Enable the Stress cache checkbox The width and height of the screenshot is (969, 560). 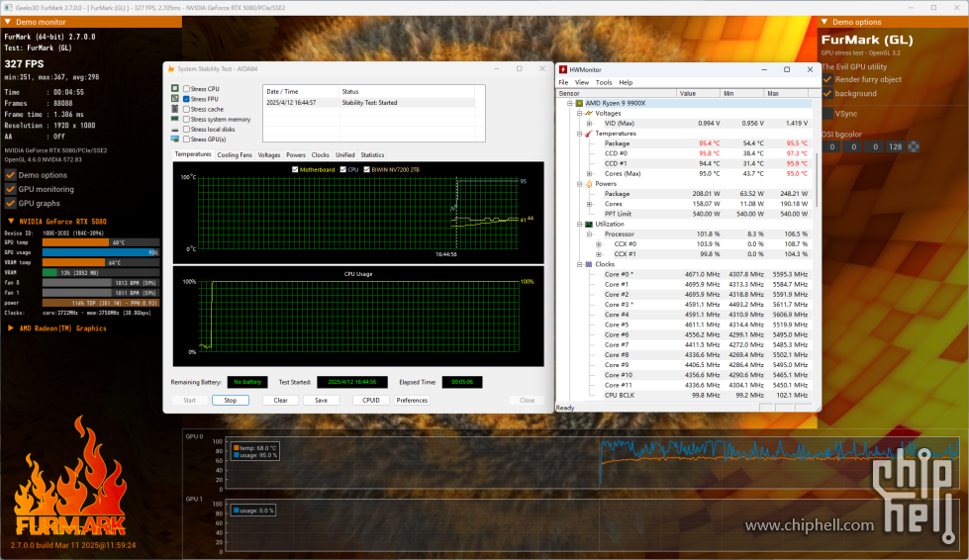[x=186, y=109]
